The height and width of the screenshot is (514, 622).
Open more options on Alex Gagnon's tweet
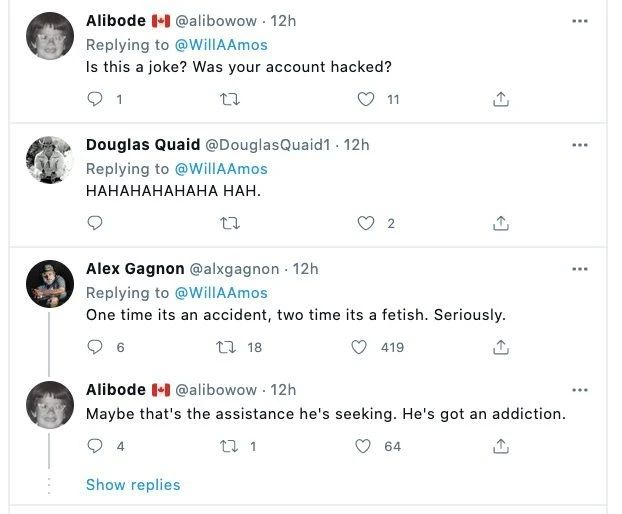580,269
